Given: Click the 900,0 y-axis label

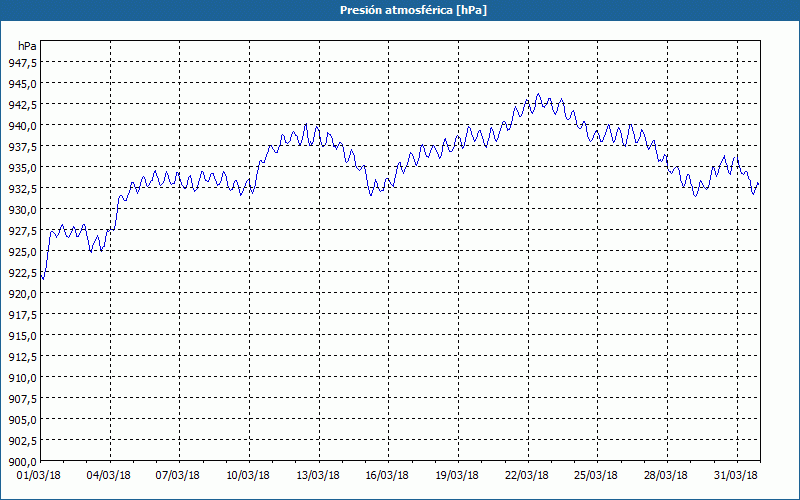Looking at the screenshot, I should point(22,462).
